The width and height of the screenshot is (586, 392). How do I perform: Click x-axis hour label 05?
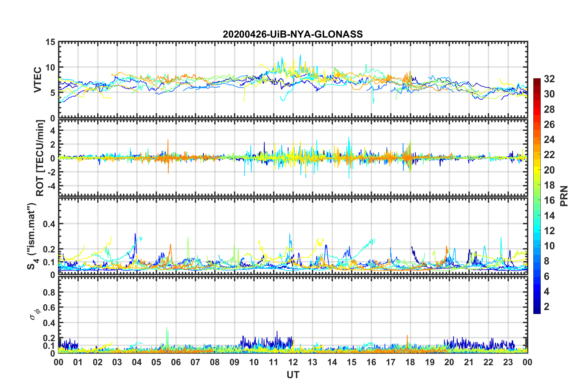156,362
